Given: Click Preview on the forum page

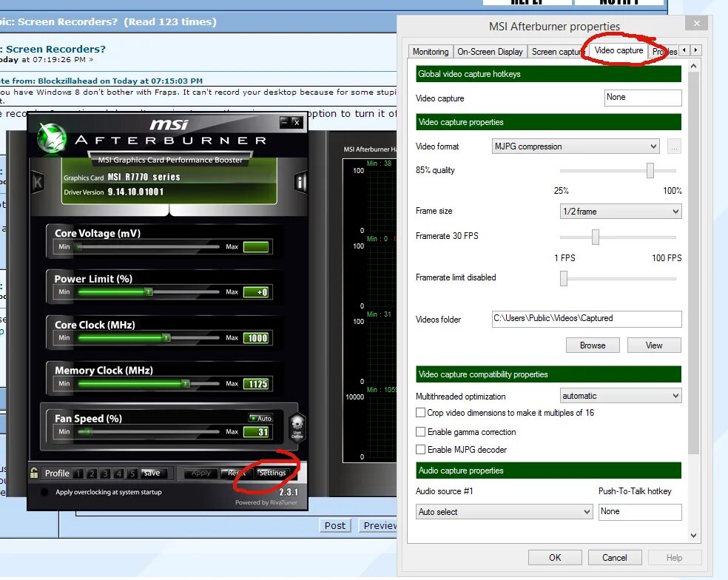Looking at the screenshot, I should pos(378,526).
